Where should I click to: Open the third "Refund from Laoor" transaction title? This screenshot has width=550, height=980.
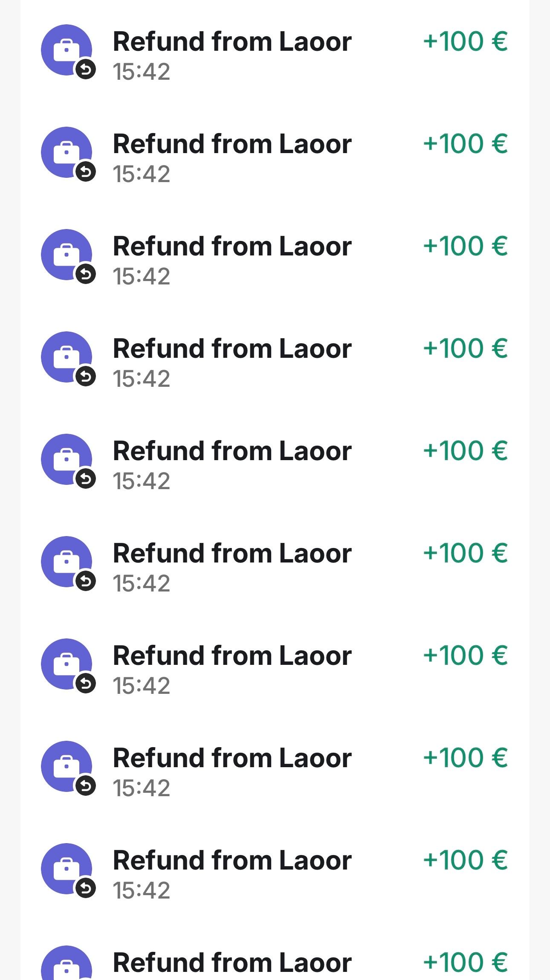tap(232, 246)
